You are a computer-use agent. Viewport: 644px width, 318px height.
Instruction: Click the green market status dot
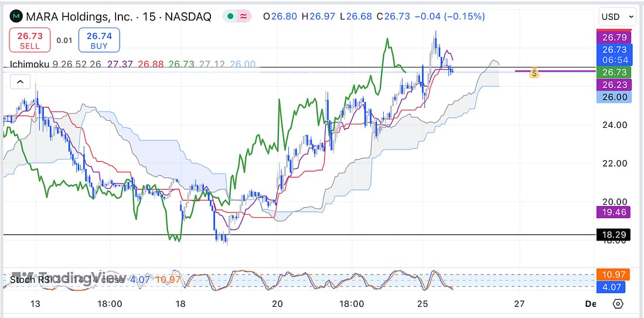[230, 16]
